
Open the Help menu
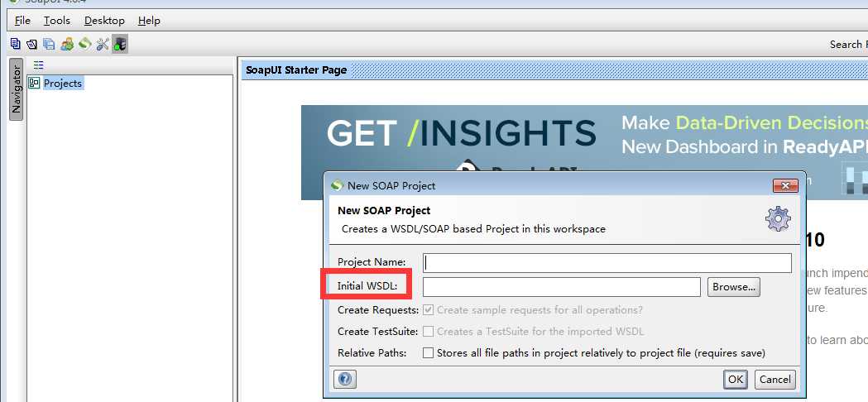[149, 21]
